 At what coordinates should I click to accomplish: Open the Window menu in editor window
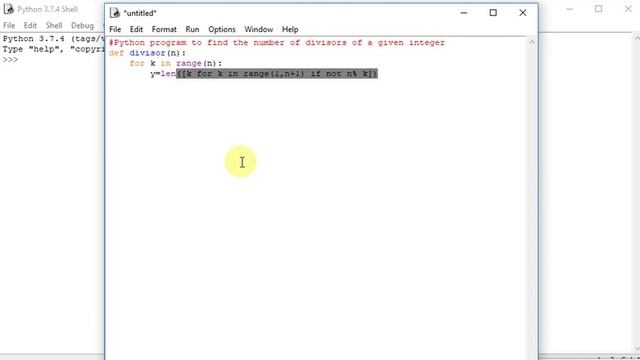click(258, 29)
